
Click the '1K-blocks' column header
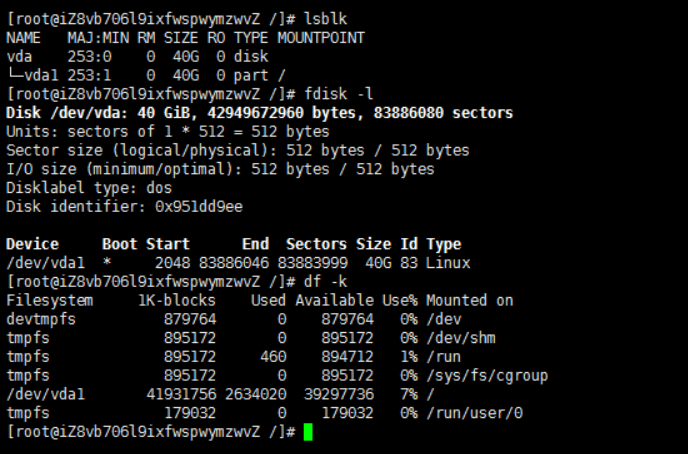point(177,300)
